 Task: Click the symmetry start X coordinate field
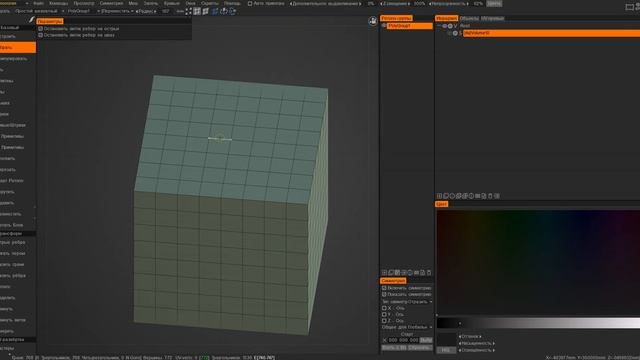coord(403,340)
